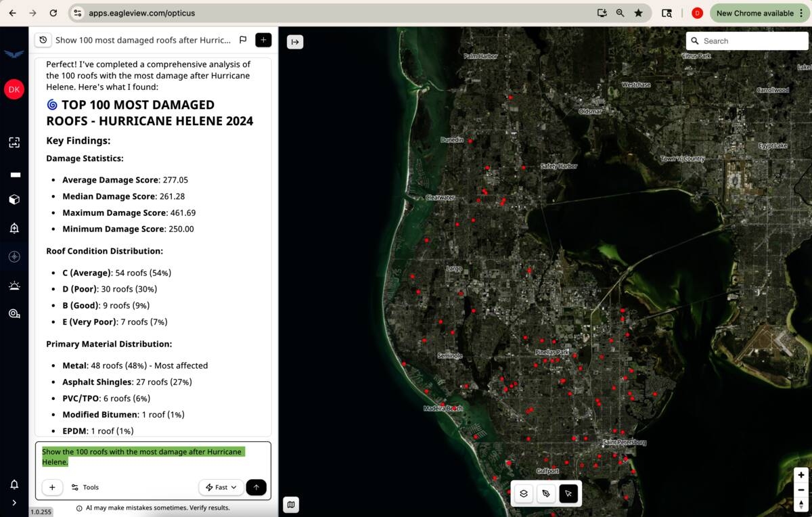Open image capture sidebar icon

[14, 142]
